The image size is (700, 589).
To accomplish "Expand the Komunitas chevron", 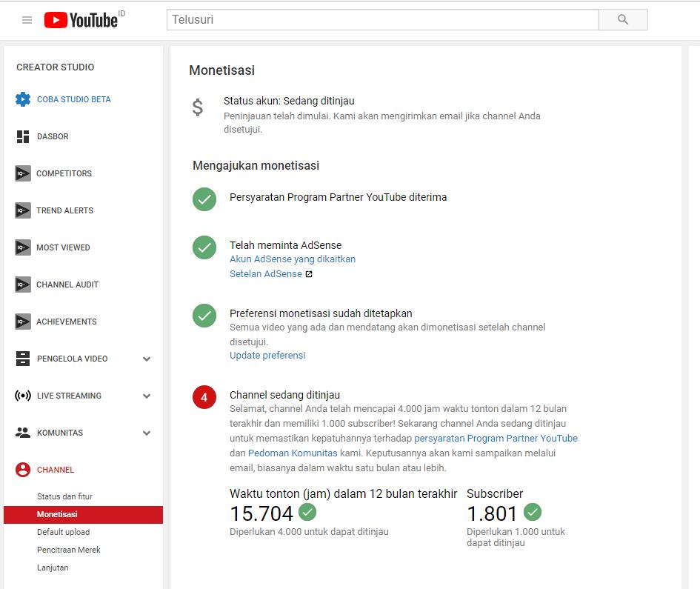I will (147, 433).
